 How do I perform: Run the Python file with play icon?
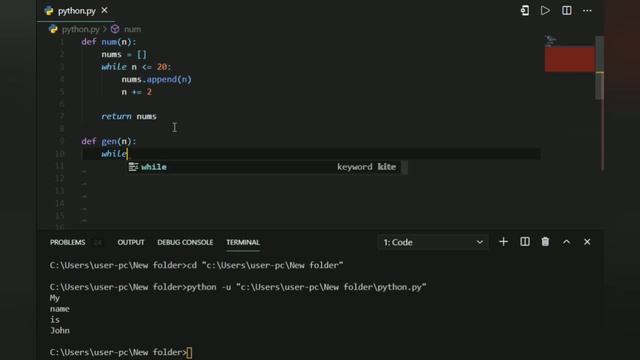(545, 11)
